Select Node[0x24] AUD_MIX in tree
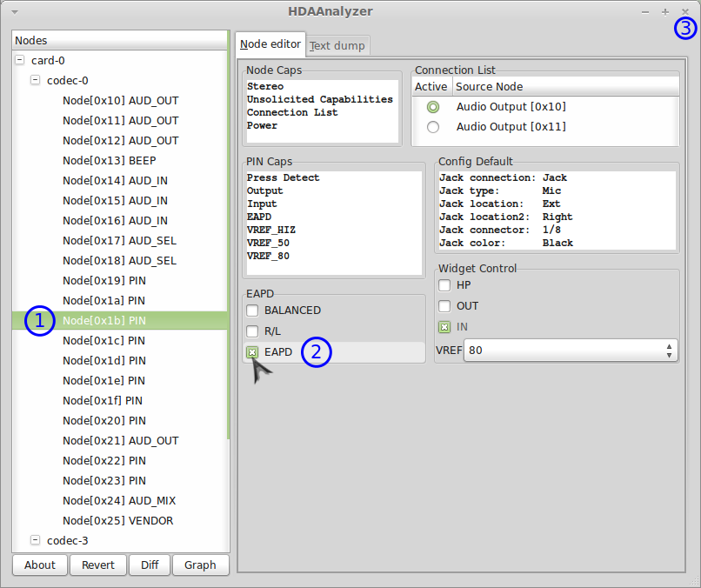 [x=119, y=501]
